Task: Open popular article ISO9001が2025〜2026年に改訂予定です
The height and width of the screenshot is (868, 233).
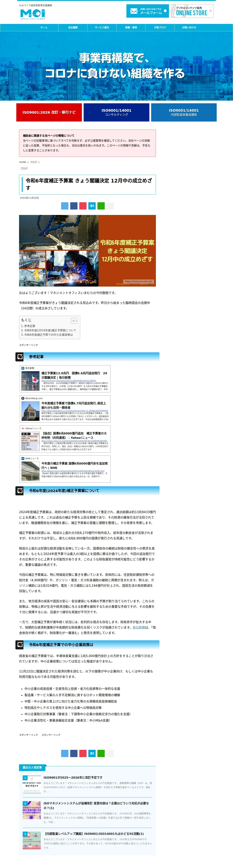Action: click(73, 777)
